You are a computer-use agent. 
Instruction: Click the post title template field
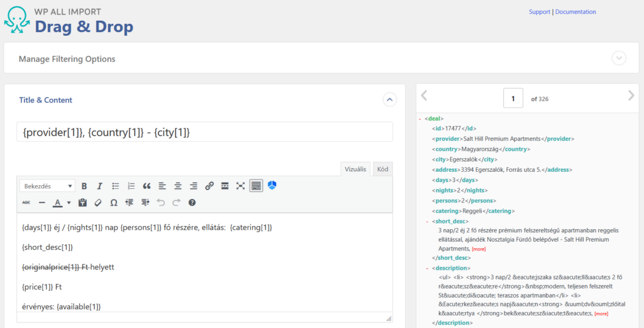(x=204, y=132)
